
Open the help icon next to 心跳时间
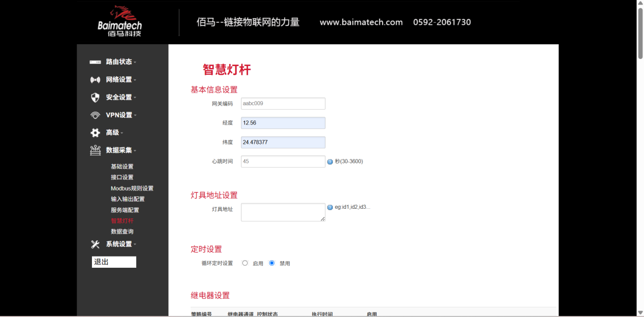(x=330, y=161)
